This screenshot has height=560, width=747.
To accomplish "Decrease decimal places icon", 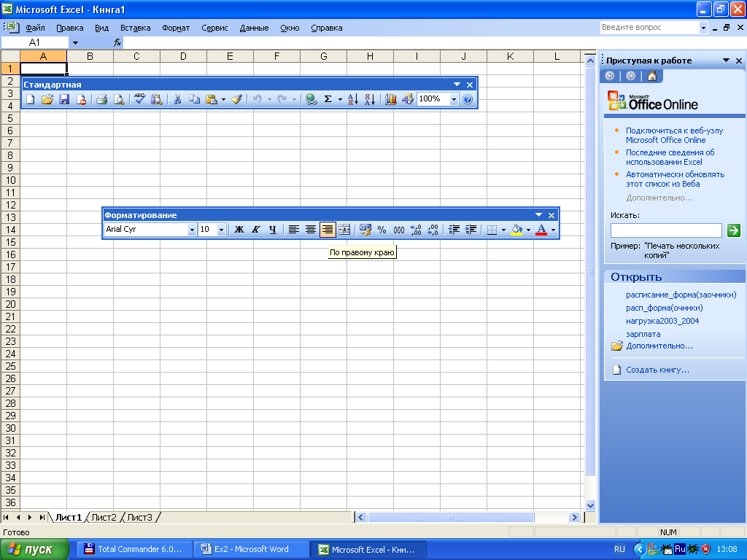I will click(x=433, y=230).
